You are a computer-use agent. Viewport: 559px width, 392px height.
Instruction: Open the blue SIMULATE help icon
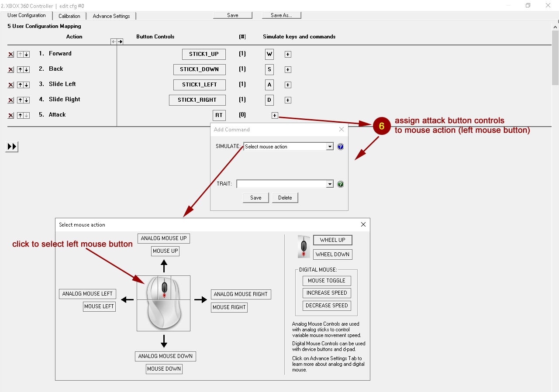pyautogui.click(x=341, y=147)
